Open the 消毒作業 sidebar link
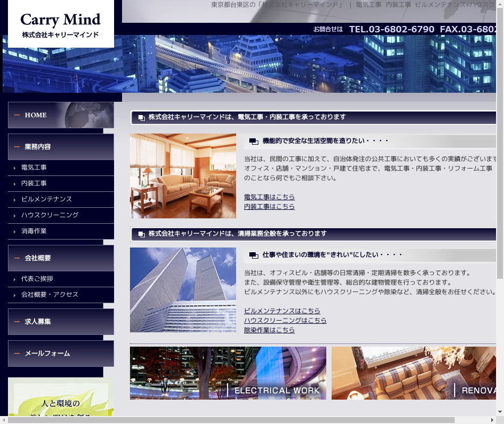This screenshot has height=424, width=504. click(x=34, y=232)
